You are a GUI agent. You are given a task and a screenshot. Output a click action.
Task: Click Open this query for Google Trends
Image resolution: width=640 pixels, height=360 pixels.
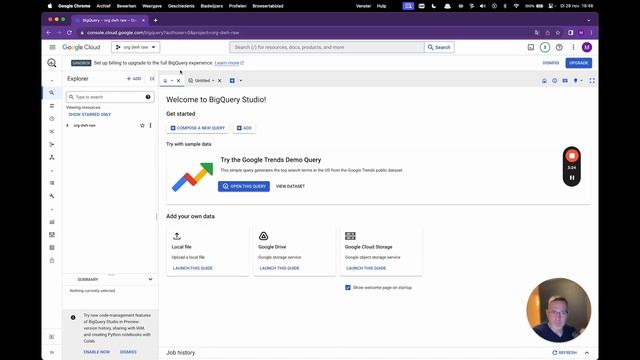(x=244, y=187)
